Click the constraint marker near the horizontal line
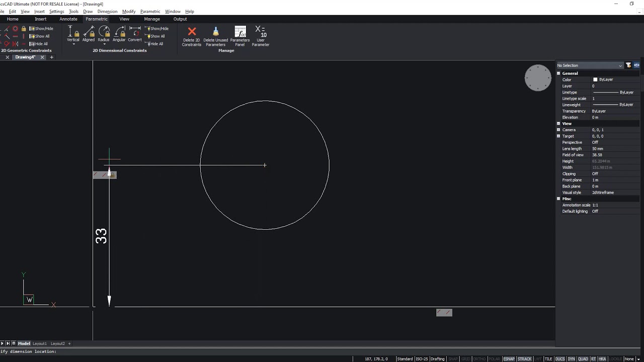This screenshot has width=644, height=362. 444,313
